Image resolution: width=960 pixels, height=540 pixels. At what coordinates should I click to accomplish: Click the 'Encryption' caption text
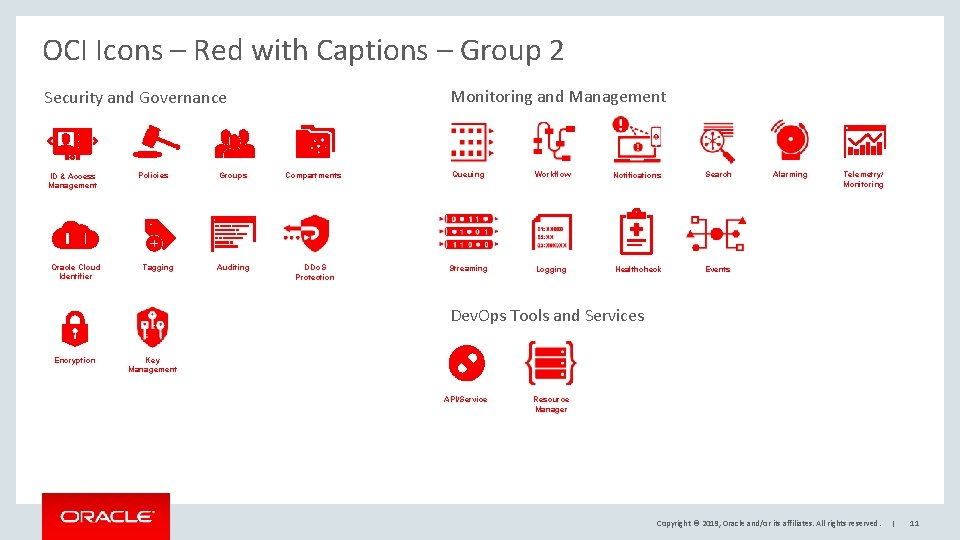[75, 361]
